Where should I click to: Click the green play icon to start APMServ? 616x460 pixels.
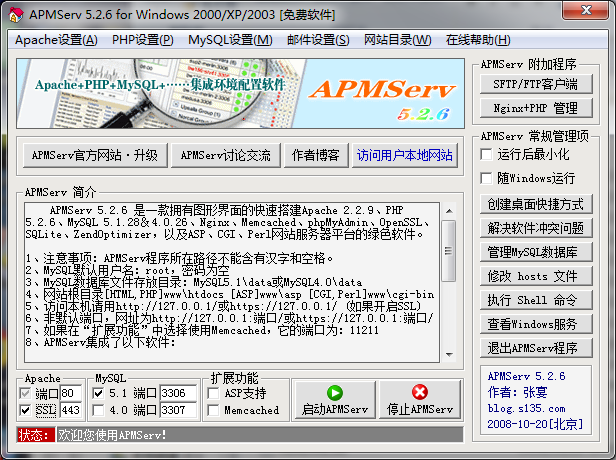point(335,392)
